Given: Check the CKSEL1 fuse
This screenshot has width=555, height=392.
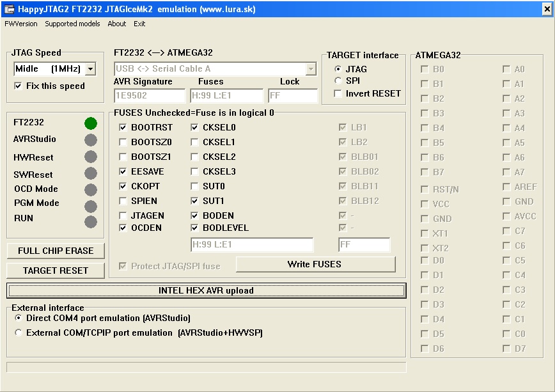Looking at the screenshot, I should pos(194,142).
